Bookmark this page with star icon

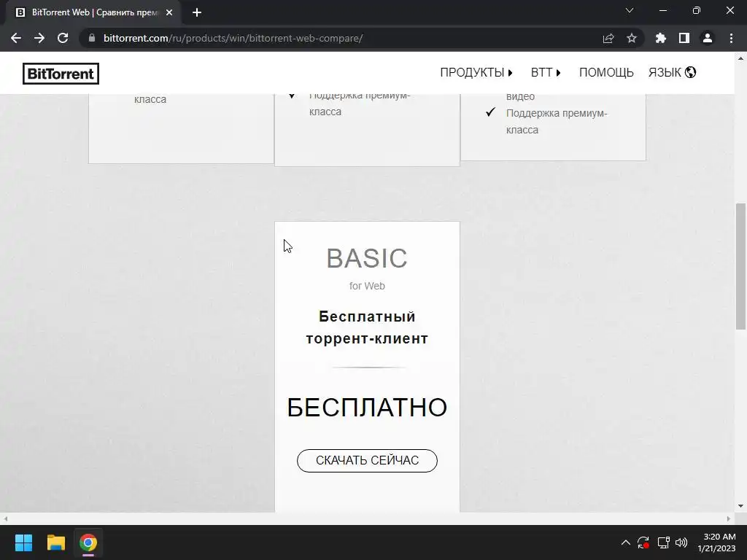click(x=632, y=38)
